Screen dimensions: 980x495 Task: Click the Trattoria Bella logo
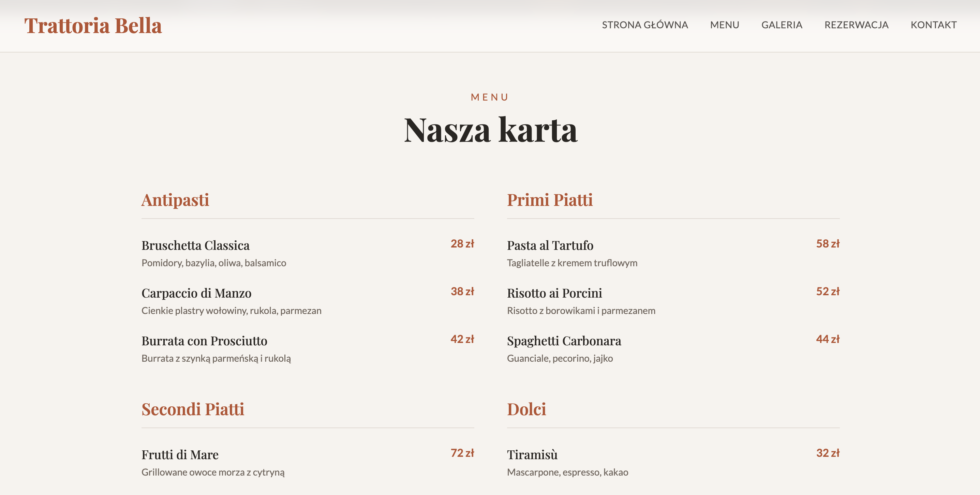pos(93,26)
